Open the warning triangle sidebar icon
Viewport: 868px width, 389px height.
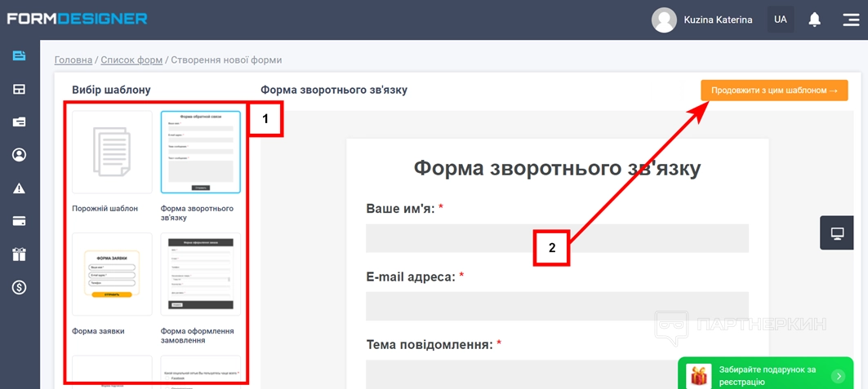[x=20, y=188]
